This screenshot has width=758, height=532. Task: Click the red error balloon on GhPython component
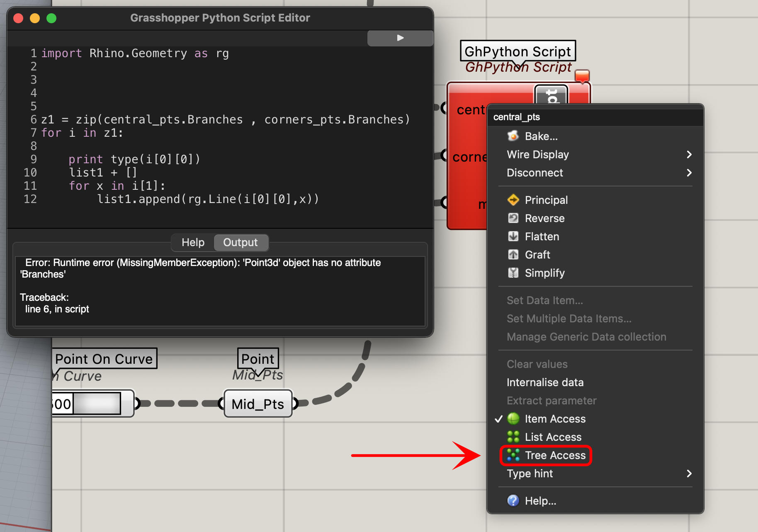pyautogui.click(x=582, y=76)
